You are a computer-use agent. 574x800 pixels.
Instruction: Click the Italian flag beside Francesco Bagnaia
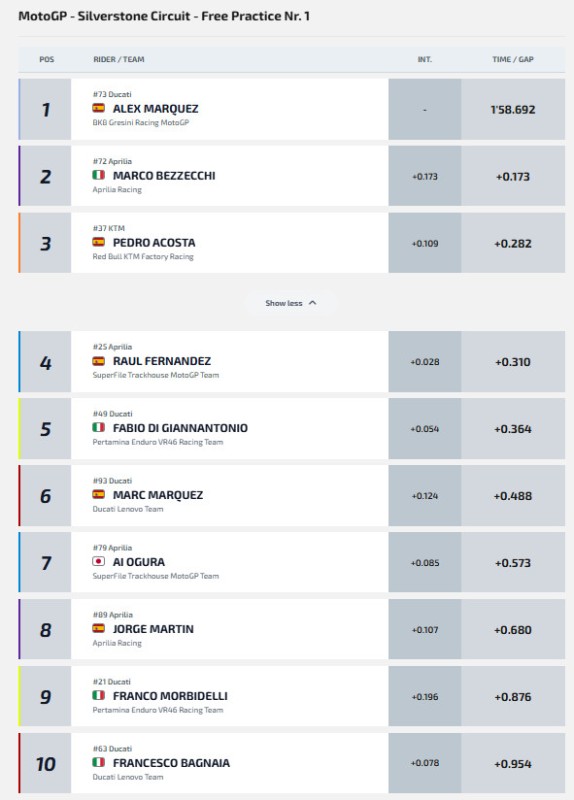(98, 762)
